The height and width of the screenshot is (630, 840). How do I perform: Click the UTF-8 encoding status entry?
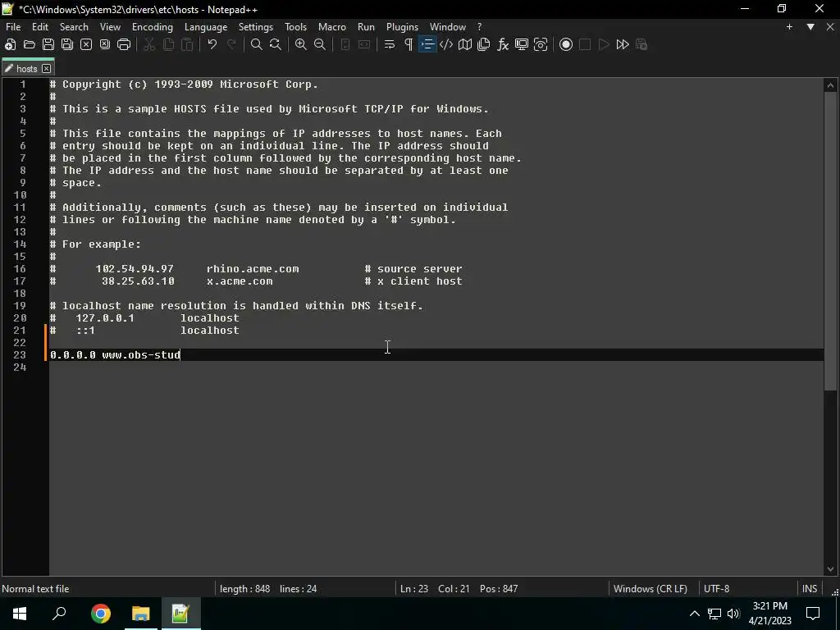pos(716,589)
